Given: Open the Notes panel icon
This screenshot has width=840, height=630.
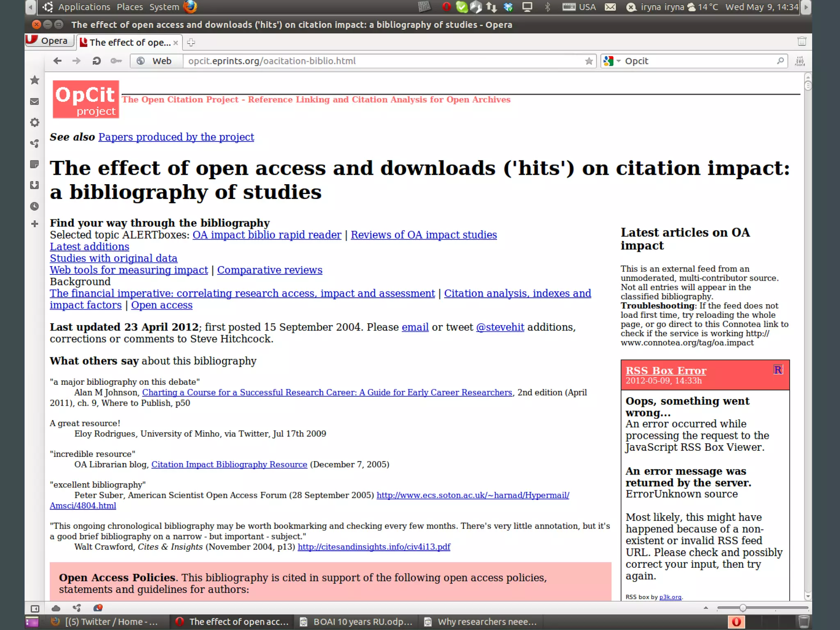Looking at the screenshot, I should 35,164.
